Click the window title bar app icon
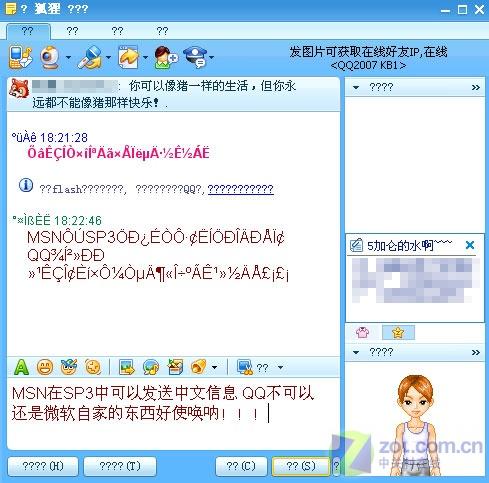Viewport: 489px width, 483px height. [11, 9]
